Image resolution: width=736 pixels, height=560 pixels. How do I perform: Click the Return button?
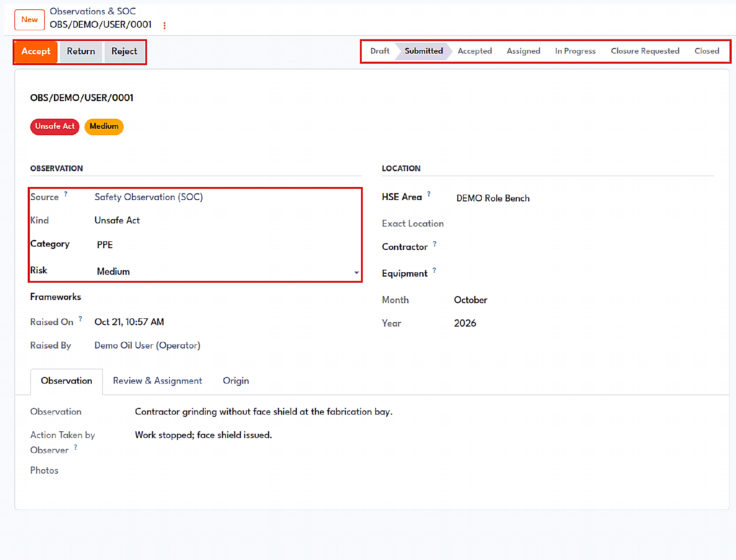81,51
